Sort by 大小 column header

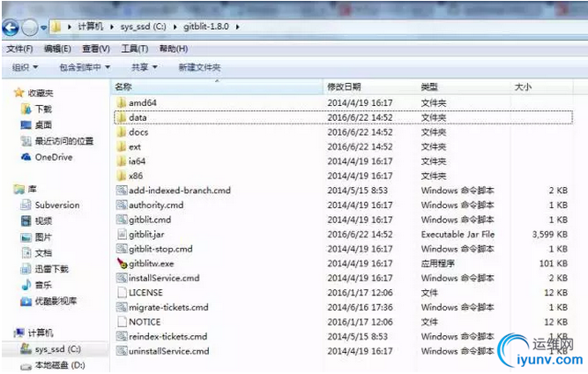click(x=523, y=86)
